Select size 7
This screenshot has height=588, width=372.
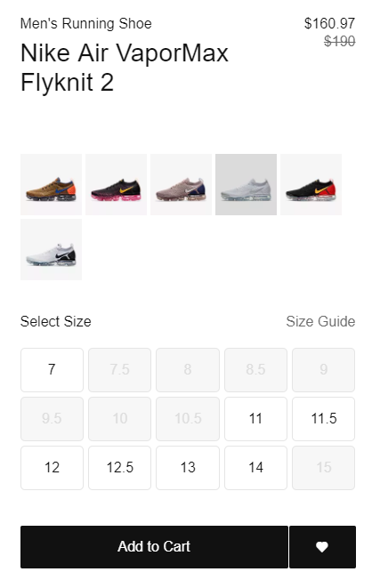(x=52, y=370)
